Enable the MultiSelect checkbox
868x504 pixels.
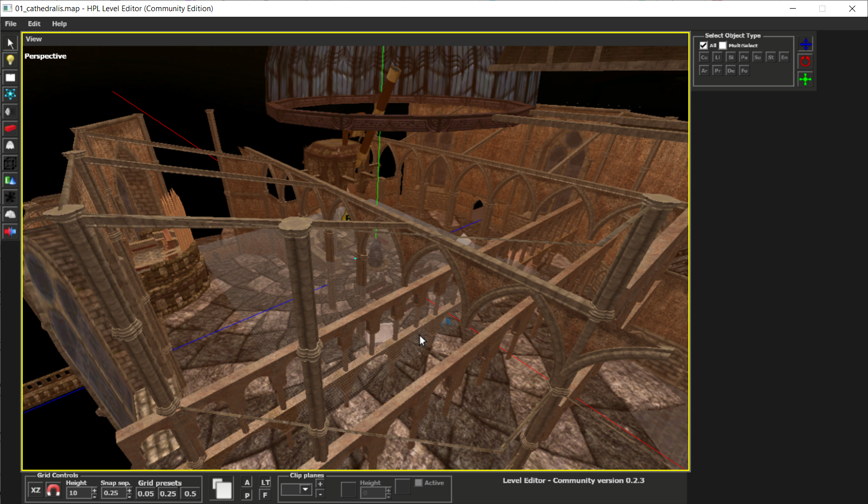(723, 45)
